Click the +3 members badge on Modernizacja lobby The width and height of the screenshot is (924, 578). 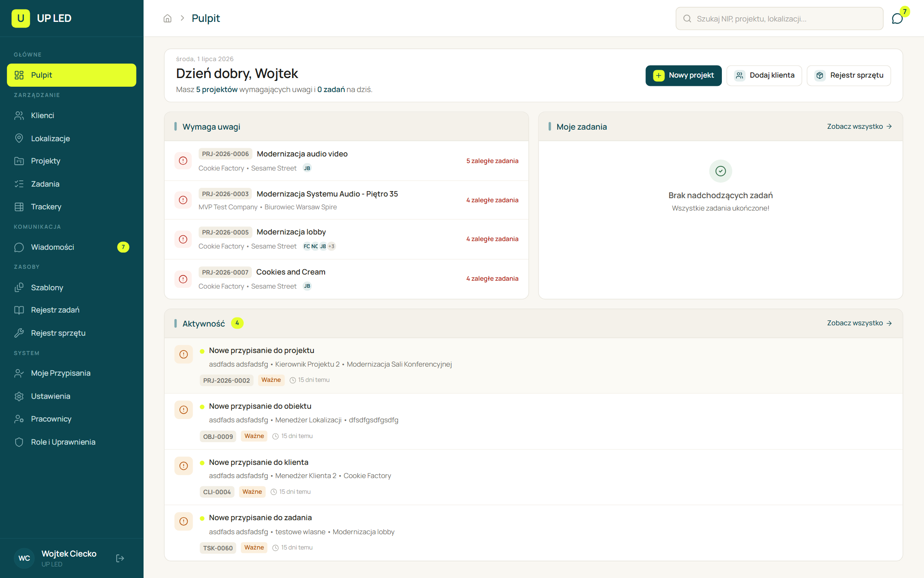(x=332, y=246)
